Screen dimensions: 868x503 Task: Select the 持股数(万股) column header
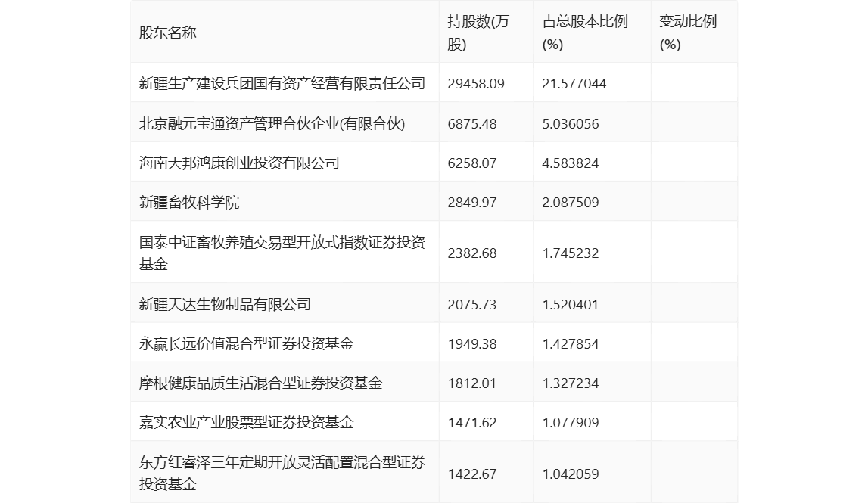(478, 33)
